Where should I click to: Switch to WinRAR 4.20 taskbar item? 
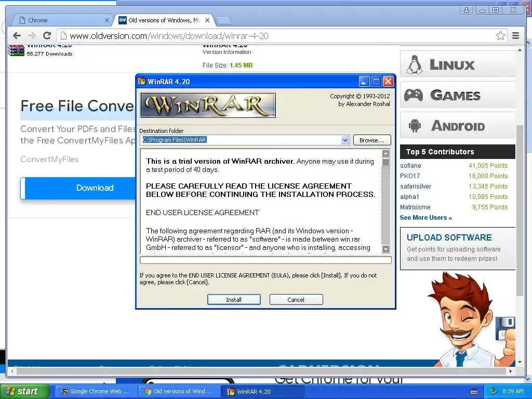[x=262, y=392]
